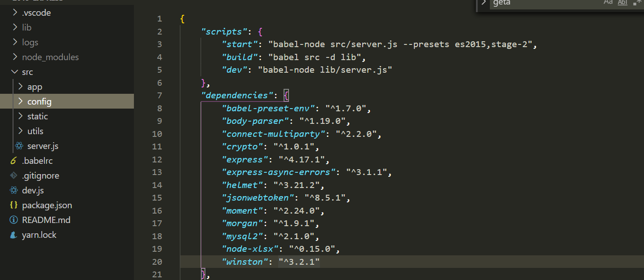Screen dimensions: 644x280
Task: Expand the logs folder
Action: [x=15, y=42]
